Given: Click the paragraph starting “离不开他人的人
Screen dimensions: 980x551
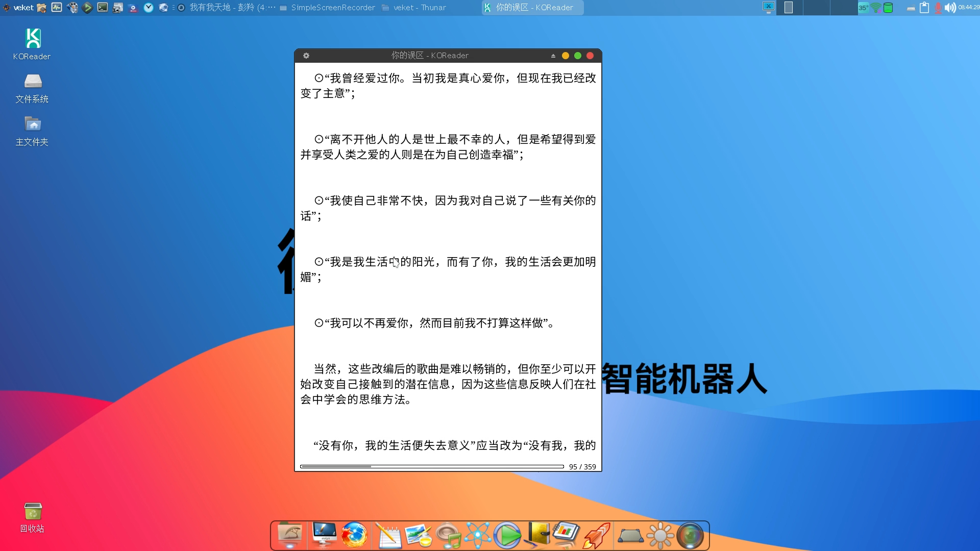Looking at the screenshot, I should (x=448, y=147).
